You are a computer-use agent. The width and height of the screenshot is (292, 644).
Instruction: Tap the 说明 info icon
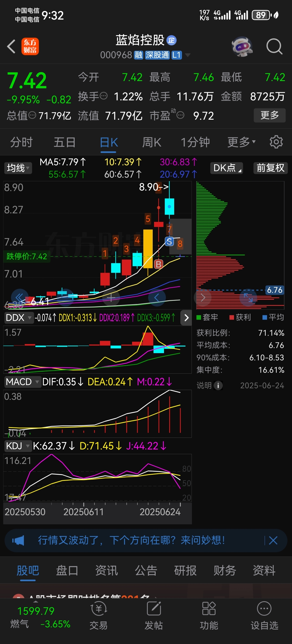[x=218, y=386]
